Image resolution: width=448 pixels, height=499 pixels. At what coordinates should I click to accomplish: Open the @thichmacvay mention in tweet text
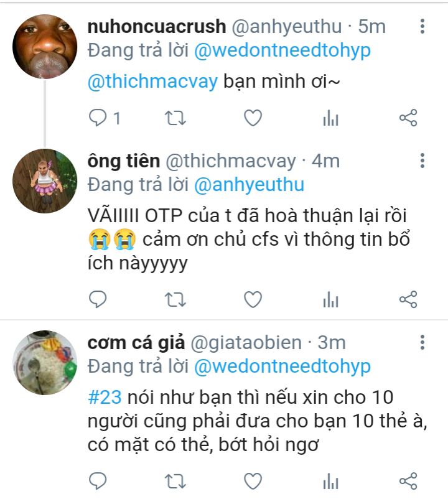(x=152, y=82)
